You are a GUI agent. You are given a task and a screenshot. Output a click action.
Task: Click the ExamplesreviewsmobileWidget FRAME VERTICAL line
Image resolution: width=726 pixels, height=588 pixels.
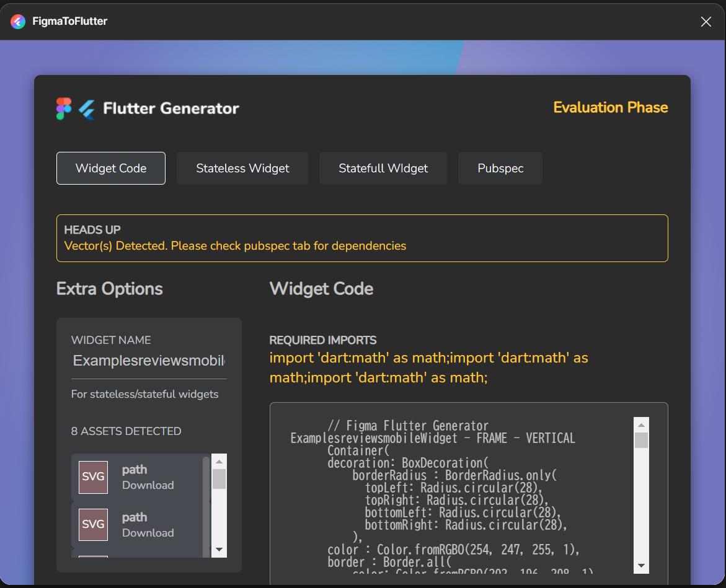pos(433,438)
